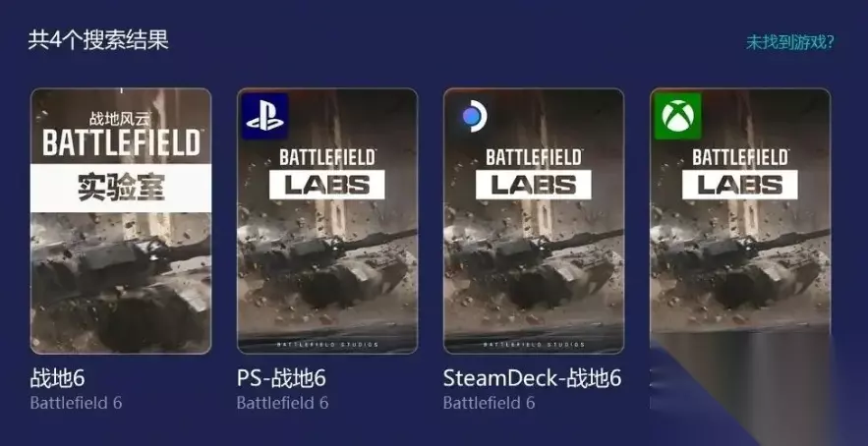Click the white 实验室 banner
The width and height of the screenshot is (868, 446).
(x=121, y=189)
